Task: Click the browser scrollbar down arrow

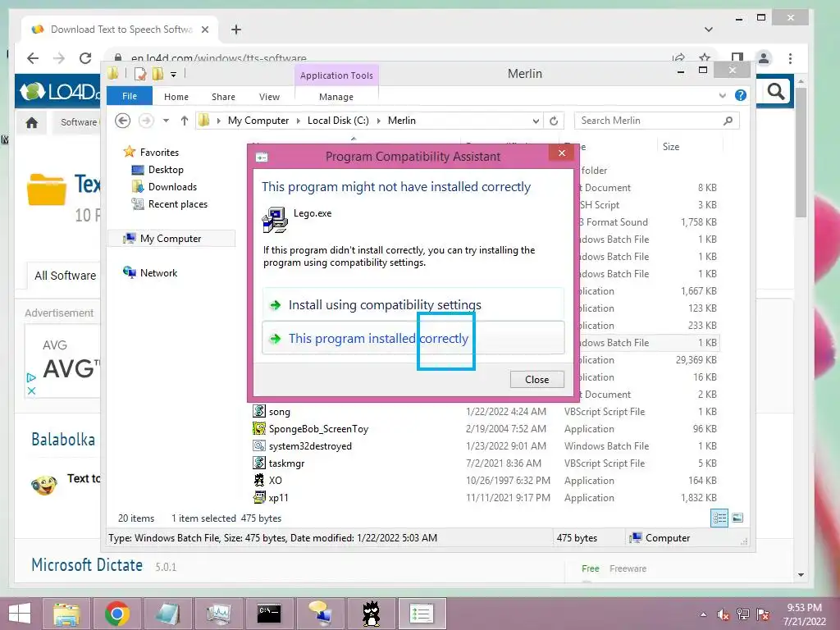Action: point(801,575)
